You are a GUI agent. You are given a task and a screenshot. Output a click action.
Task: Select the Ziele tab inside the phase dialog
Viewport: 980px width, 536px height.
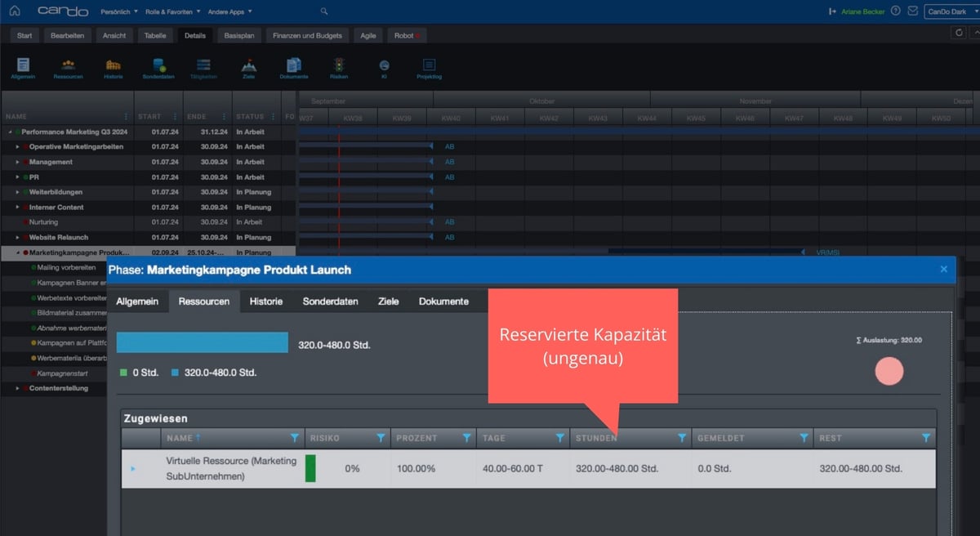point(388,301)
